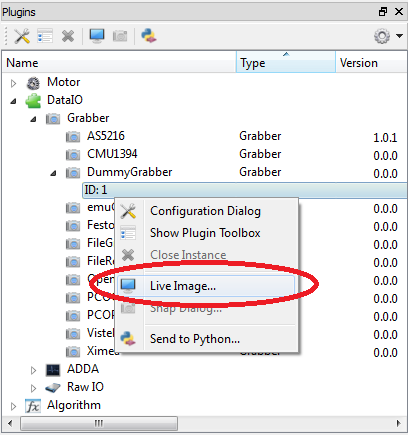
Task: Select the ID: 1 instance row
Action: point(245,190)
